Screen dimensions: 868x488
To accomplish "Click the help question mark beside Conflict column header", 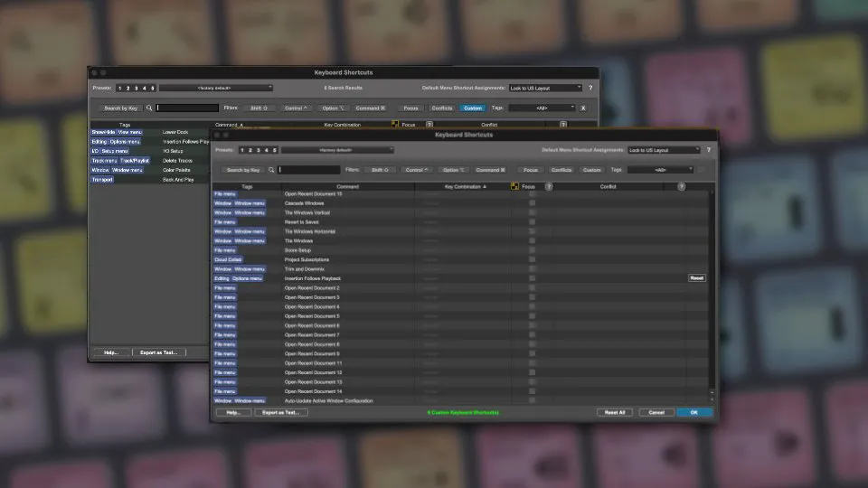I will click(682, 186).
